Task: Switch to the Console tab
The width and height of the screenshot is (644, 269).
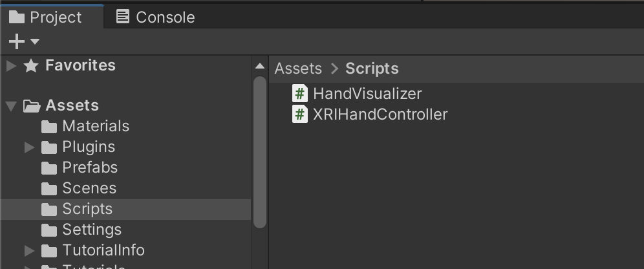Action: 155,17
